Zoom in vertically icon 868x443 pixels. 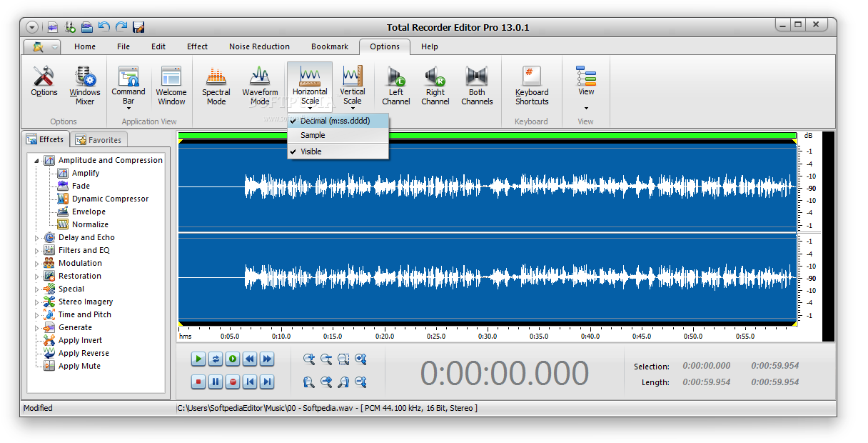pyautogui.click(x=360, y=359)
